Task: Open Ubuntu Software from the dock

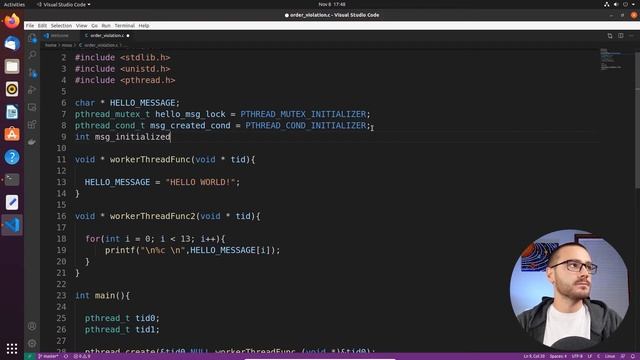Action: (x=12, y=134)
